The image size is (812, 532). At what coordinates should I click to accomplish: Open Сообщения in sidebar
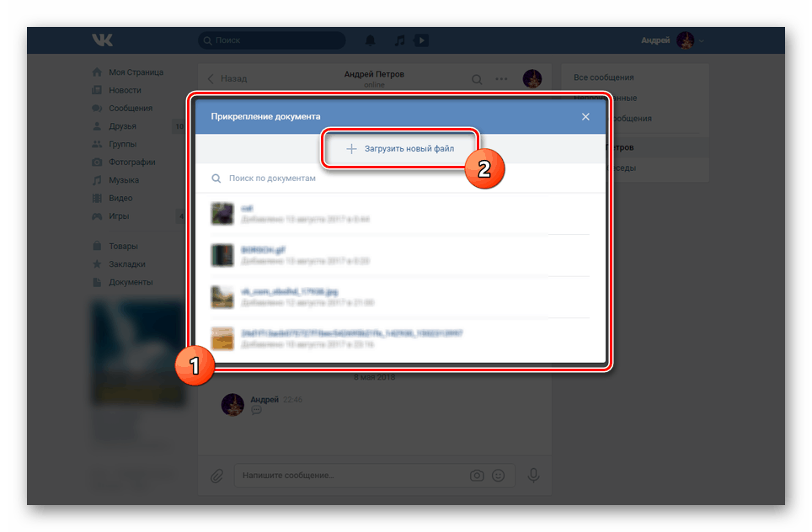[x=131, y=108]
